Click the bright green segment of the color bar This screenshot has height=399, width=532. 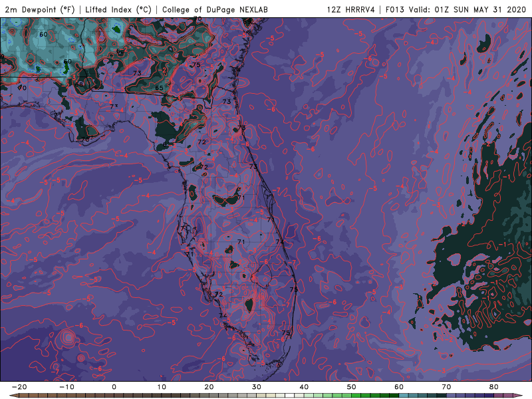tap(356, 396)
